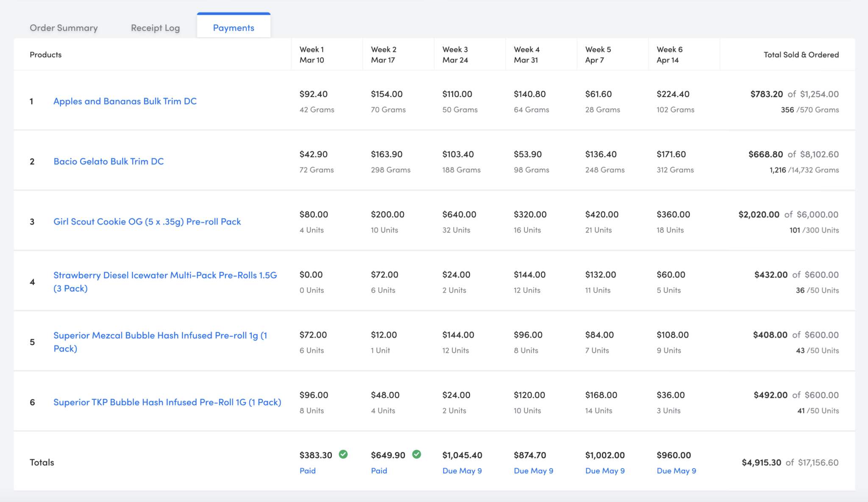Click Due May 9 under Week 6
The width and height of the screenshot is (868, 502).
676,471
